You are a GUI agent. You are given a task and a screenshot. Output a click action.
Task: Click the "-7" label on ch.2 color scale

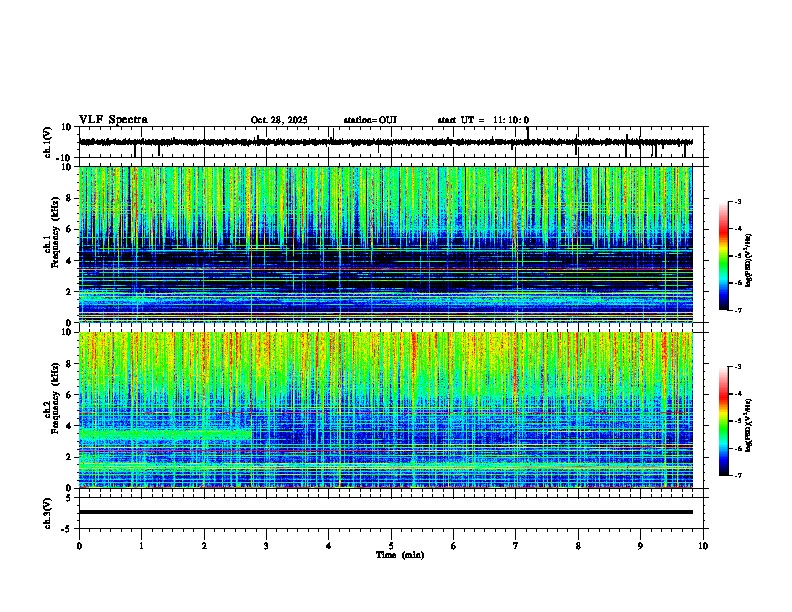tap(738, 476)
